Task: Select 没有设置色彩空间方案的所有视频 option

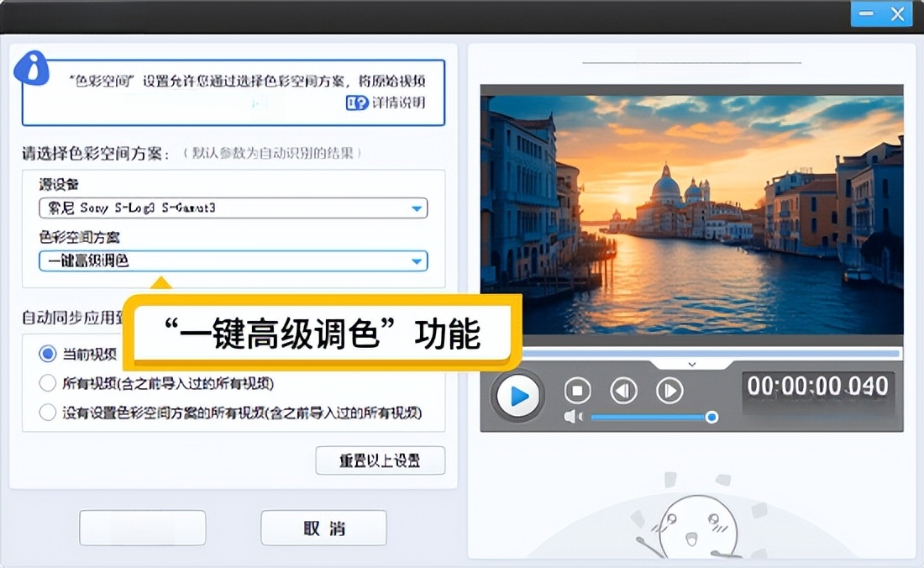Action: click(48, 413)
